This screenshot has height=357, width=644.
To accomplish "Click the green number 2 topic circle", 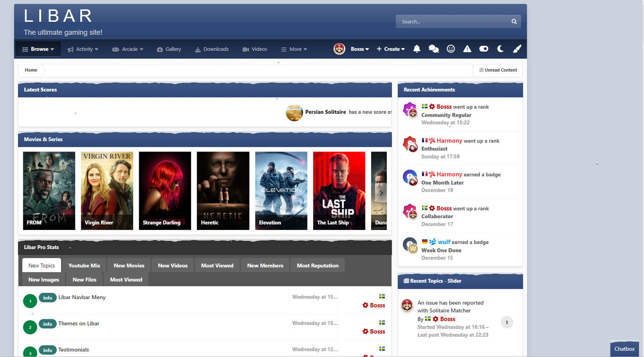I will (x=30, y=327).
